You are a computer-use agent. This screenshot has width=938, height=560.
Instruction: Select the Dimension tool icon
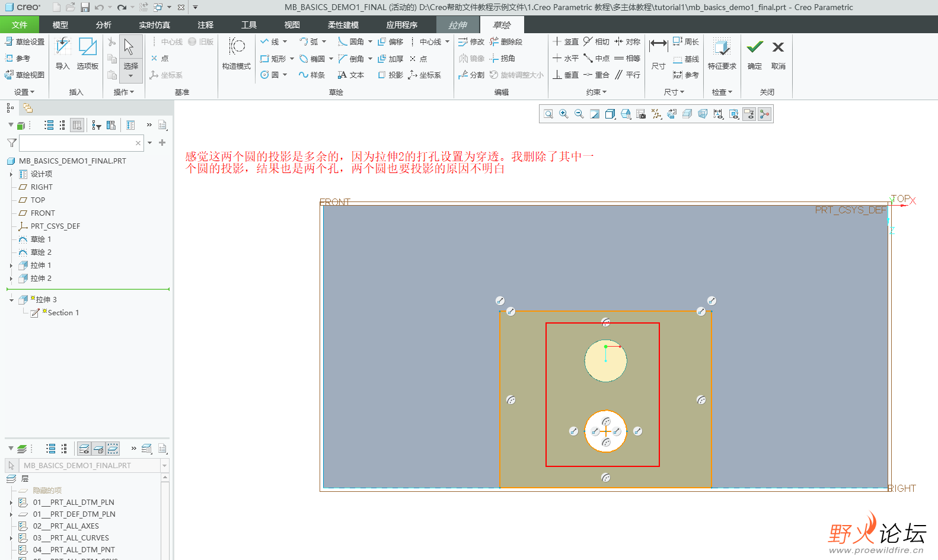click(658, 46)
